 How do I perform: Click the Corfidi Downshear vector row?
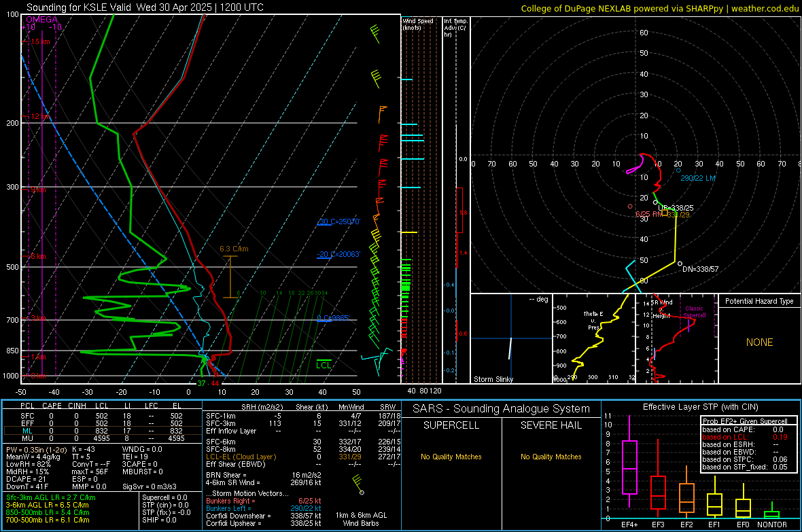[264, 516]
